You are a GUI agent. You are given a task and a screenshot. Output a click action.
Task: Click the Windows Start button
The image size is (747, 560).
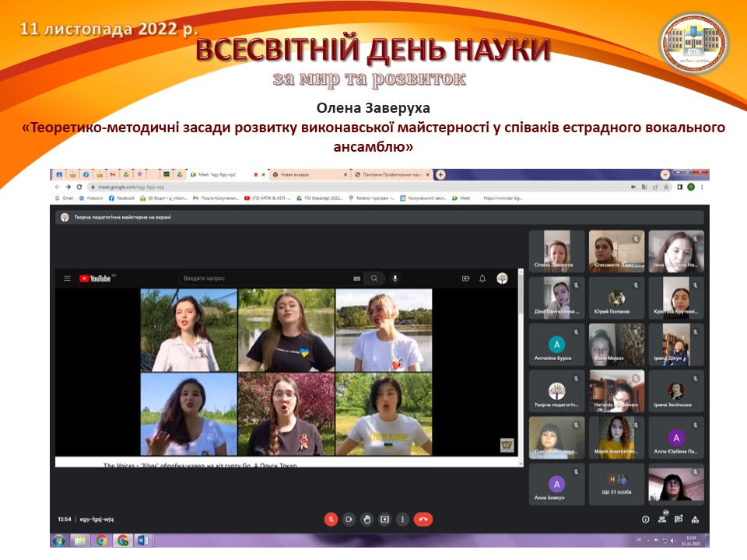point(59,541)
